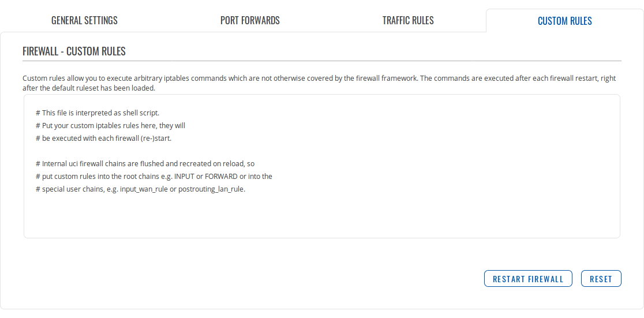Viewport: 644px width, 318px height.
Task: Click the blank line between the comment blocks
Action: (173, 151)
